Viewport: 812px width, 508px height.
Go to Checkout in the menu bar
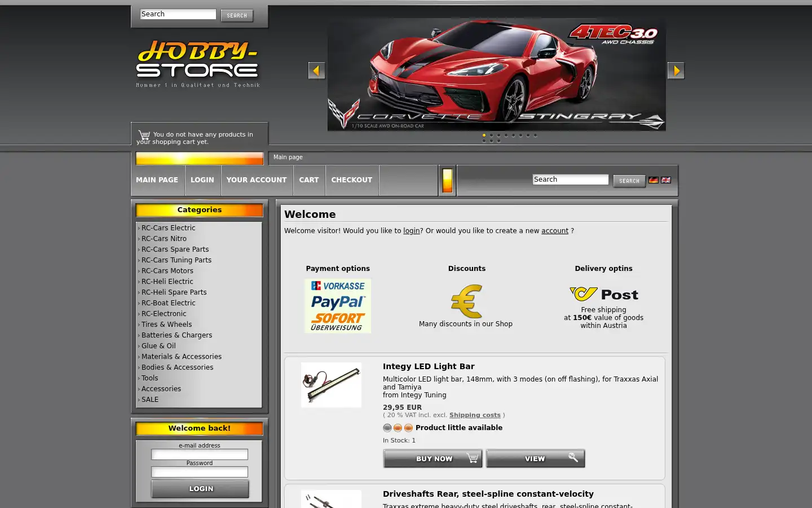click(352, 180)
